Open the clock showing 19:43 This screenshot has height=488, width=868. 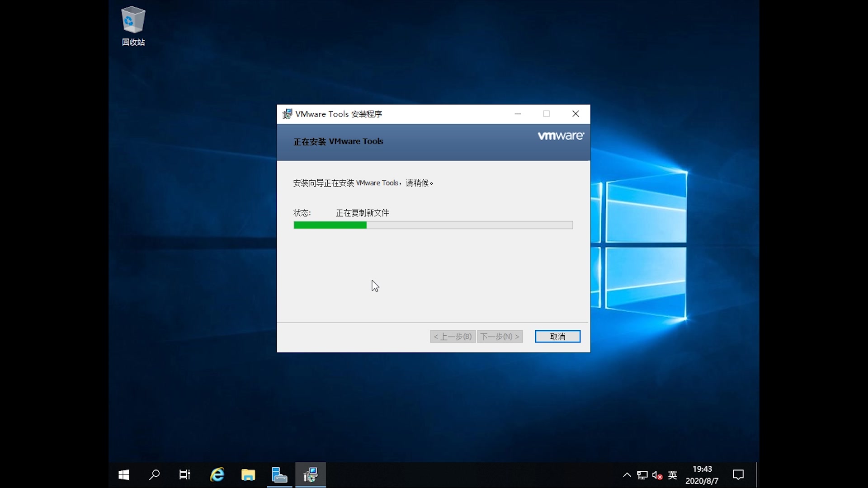[702, 475]
